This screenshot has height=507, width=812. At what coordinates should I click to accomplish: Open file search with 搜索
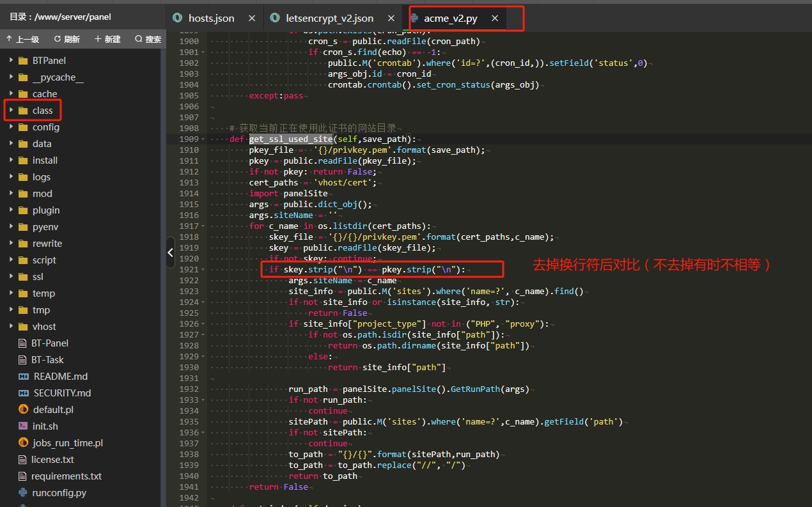(148, 39)
